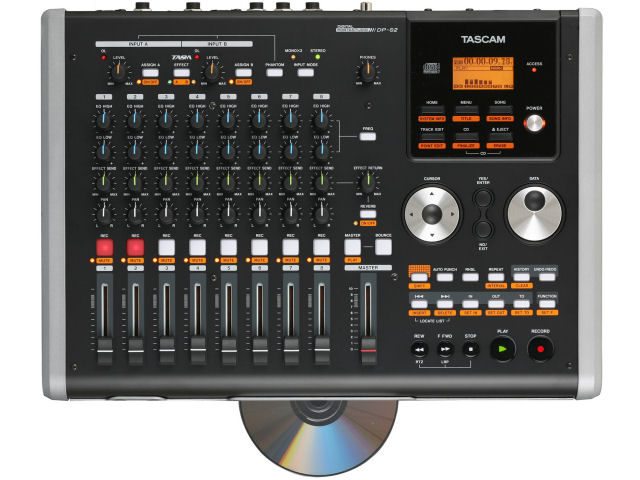Click the INPUT A LEVEL knob
Image resolution: width=640 pixels, height=480 pixels.
point(119,71)
